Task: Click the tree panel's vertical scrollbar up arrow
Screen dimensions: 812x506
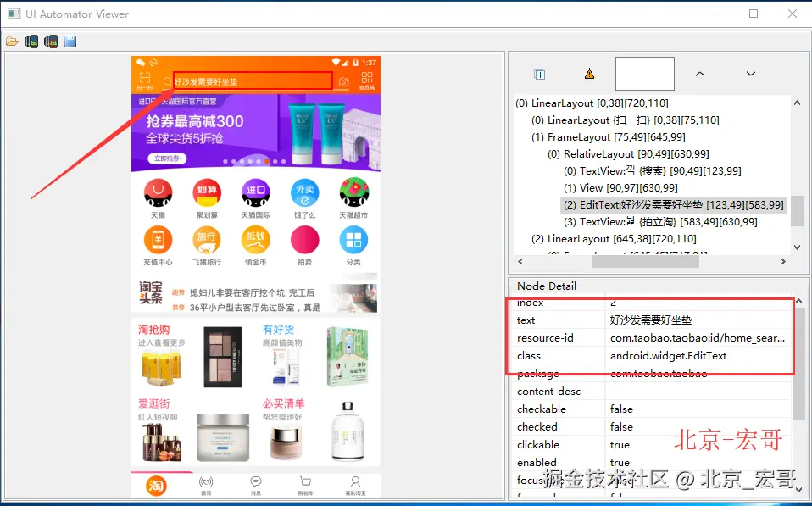Action: click(x=797, y=103)
